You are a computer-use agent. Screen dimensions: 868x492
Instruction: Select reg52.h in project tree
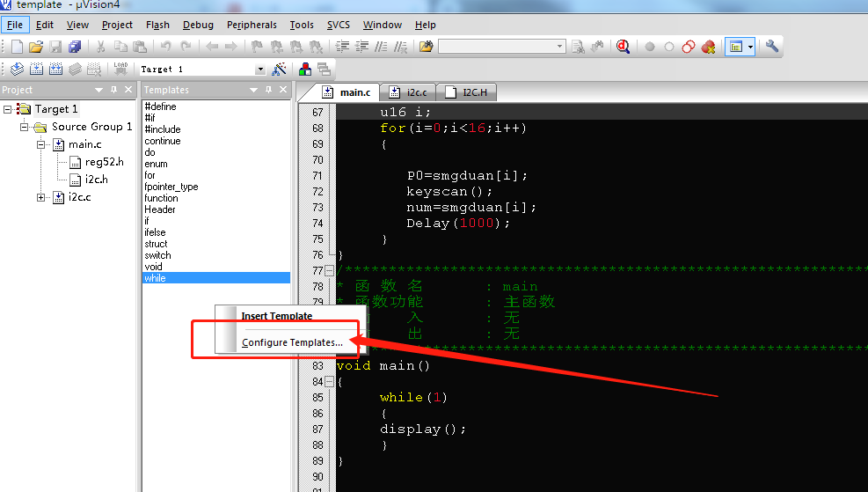pyautogui.click(x=104, y=162)
